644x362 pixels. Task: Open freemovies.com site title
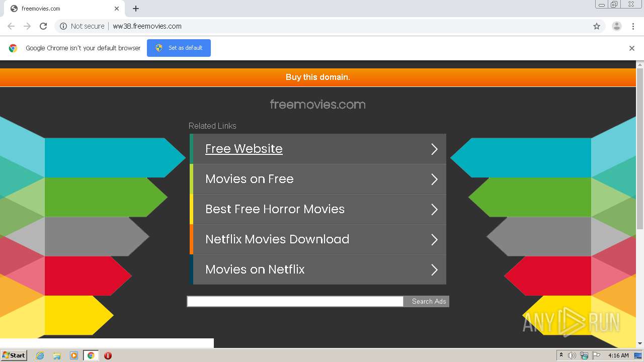click(318, 105)
